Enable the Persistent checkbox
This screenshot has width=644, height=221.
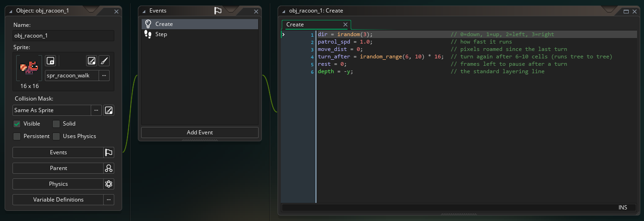pyautogui.click(x=17, y=136)
